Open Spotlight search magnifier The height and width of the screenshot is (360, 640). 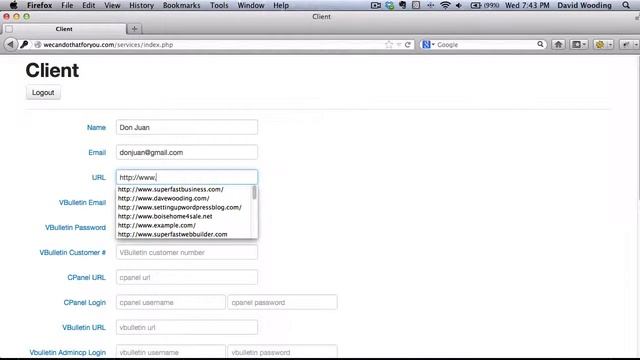pyautogui.click(x=626, y=5)
